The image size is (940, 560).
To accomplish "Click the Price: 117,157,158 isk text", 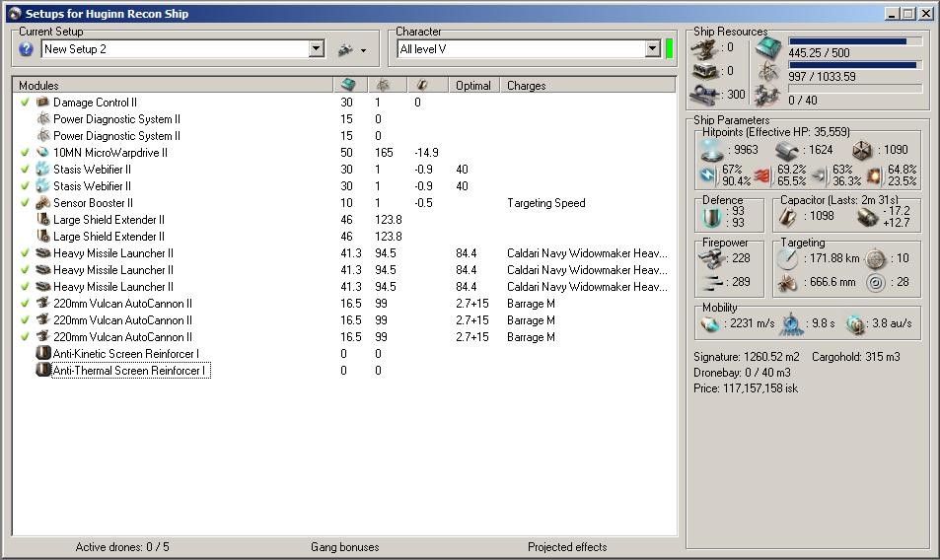I will [746, 388].
